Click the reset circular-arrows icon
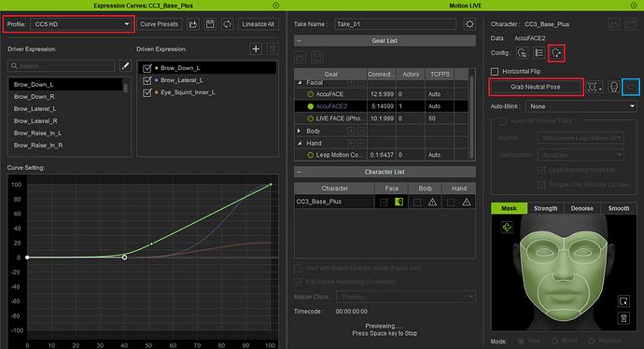The height and width of the screenshot is (349, 644). point(631,87)
